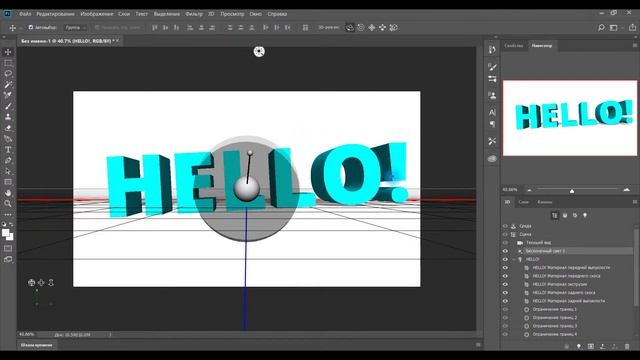Select the Eraser tool
The width and height of the screenshot is (640, 360).
(8, 128)
